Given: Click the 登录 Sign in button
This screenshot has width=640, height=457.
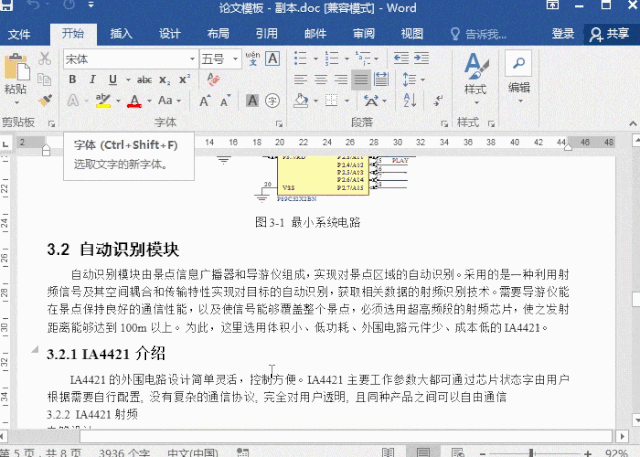Looking at the screenshot, I should pos(563,34).
